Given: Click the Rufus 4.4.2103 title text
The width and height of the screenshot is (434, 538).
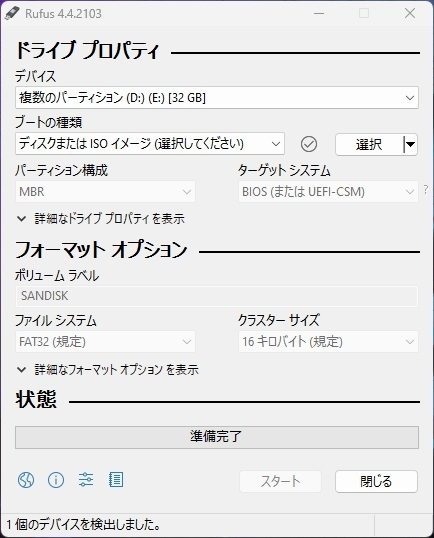Looking at the screenshot, I should (63, 14).
